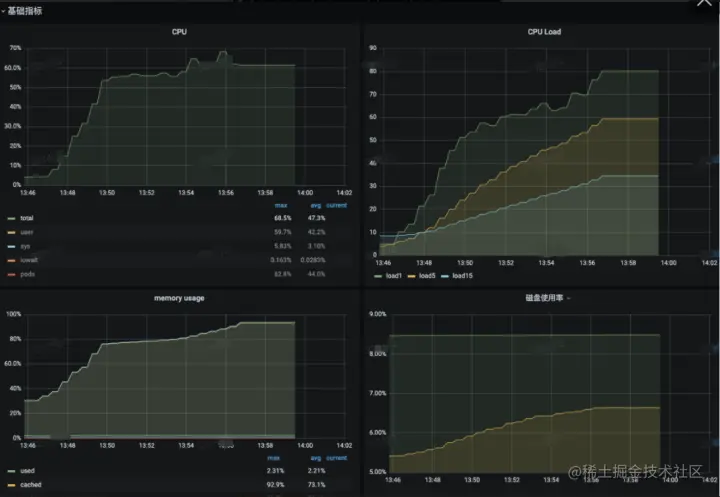
Task: Toggle the load15 series in CPU Load legend
Action: pyautogui.click(x=462, y=276)
